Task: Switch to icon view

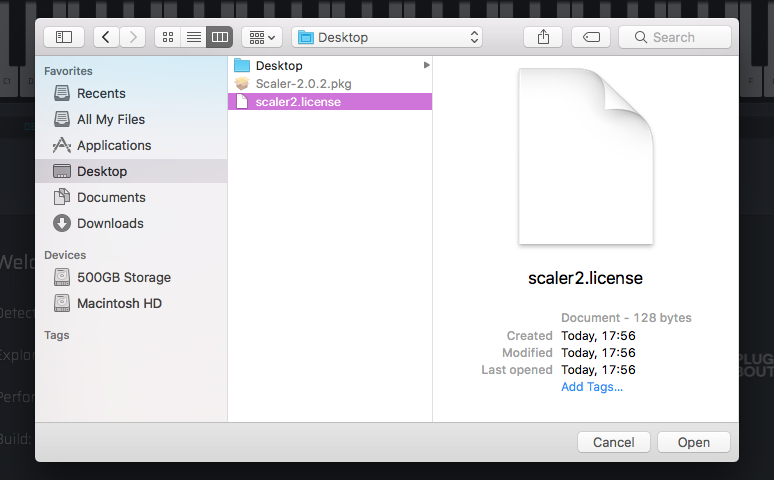Action: click(168, 37)
